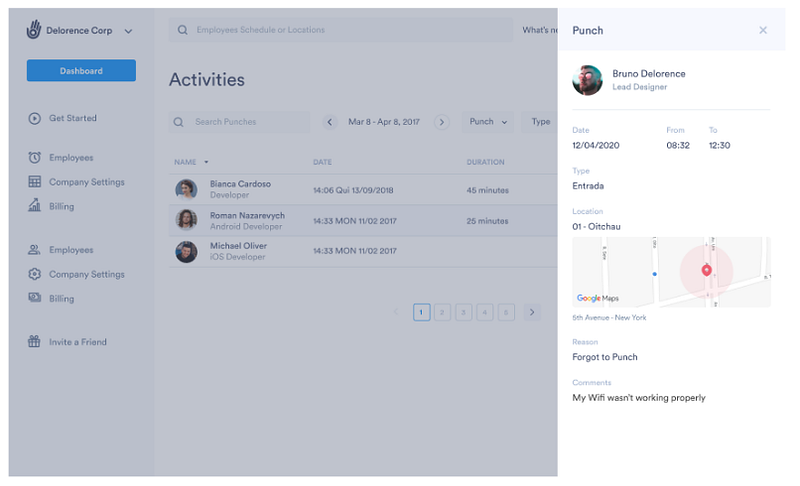Expand the Delorence Corp company dropdown
Viewport: 800px width, 486px height.
pos(128,31)
